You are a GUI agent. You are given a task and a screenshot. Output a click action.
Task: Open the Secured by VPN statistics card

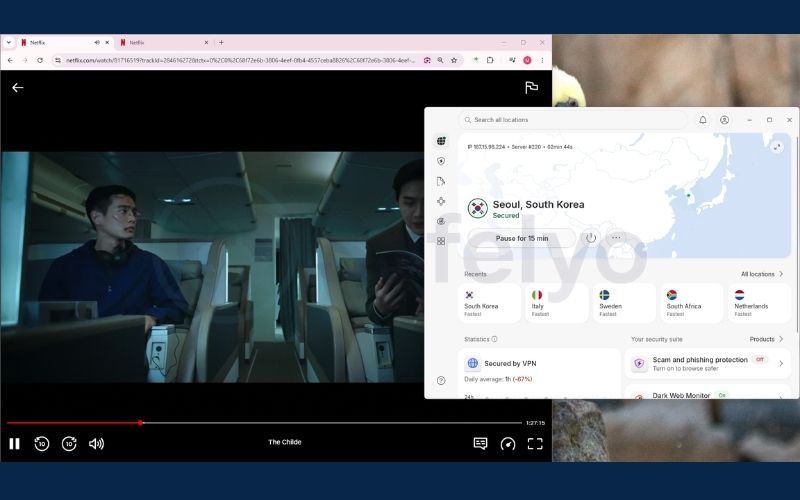click(539, 373)
